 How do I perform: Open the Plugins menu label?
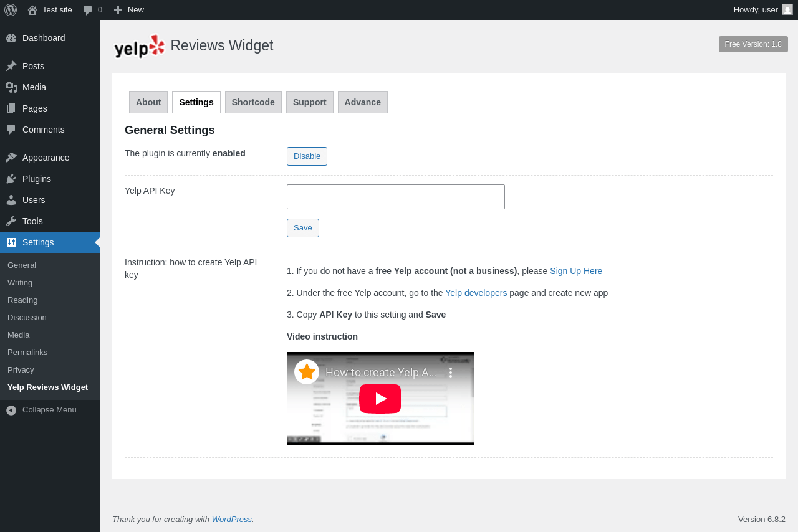(37, 179)
